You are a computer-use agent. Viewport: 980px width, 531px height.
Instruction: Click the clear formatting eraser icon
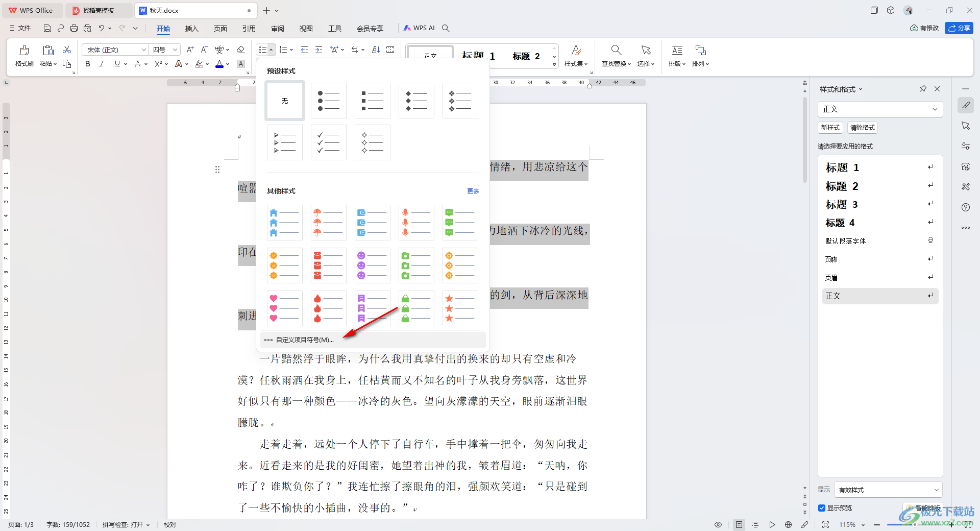coord(241,50)
